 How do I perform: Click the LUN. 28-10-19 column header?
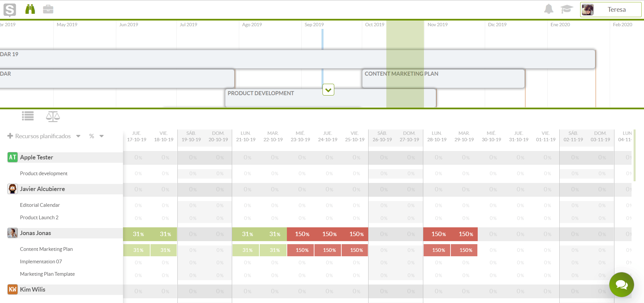pyautogui.click(x=437, y=136)
